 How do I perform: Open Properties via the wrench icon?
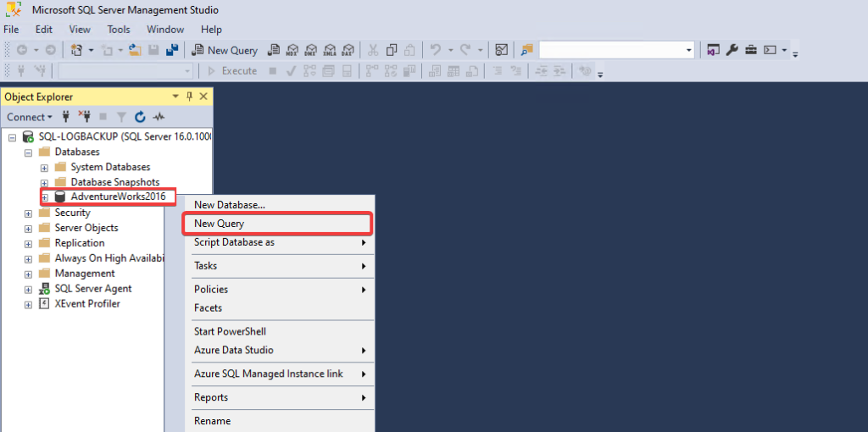(732, 50)
